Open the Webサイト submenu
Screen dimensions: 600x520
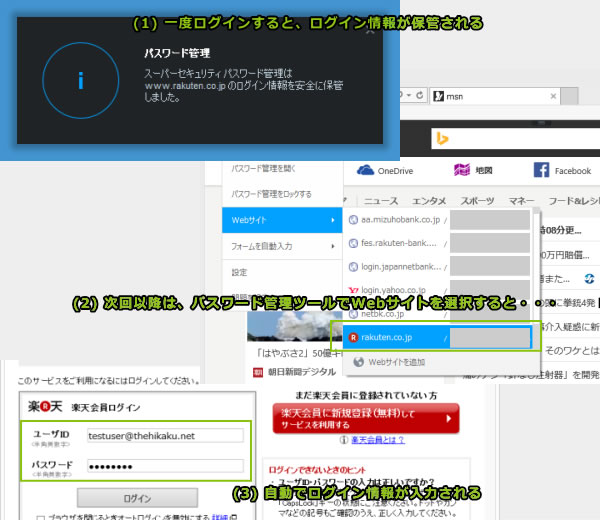pos(282,220)
